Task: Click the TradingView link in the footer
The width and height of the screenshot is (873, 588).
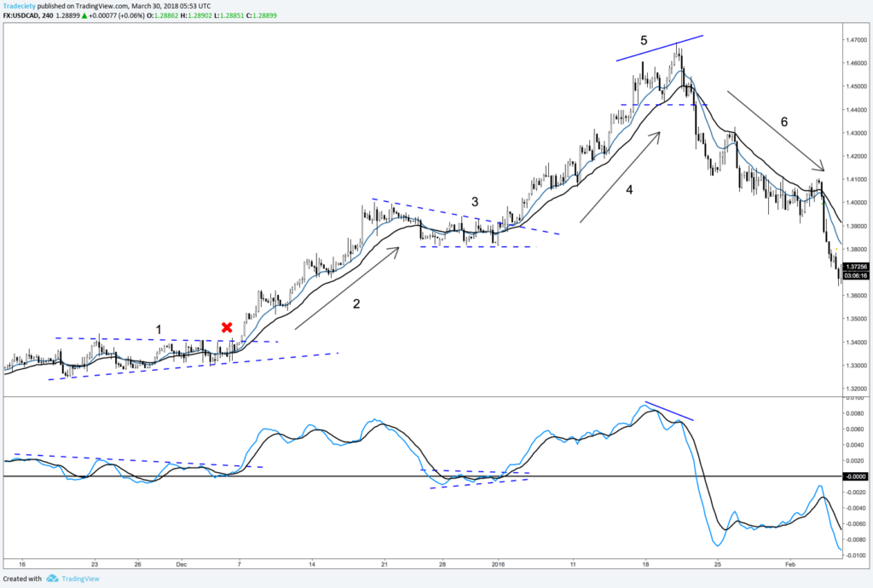Action: coord(81,578)
